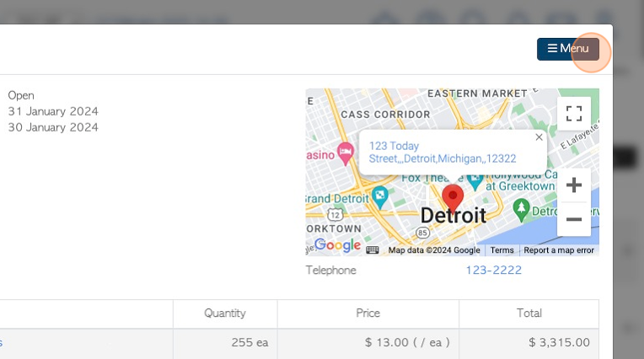Close the map address popup

click(539, 137)
